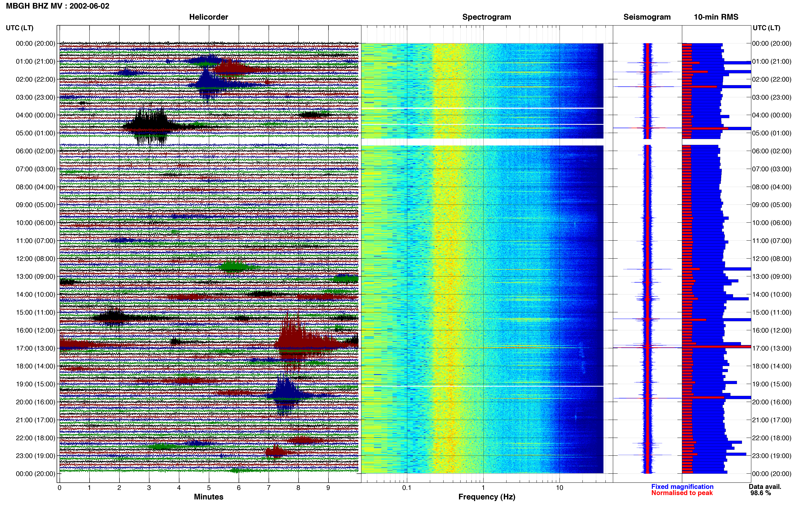
Task: Click right time label 16:00 (12:00)
Action: [x=772, y=330]
